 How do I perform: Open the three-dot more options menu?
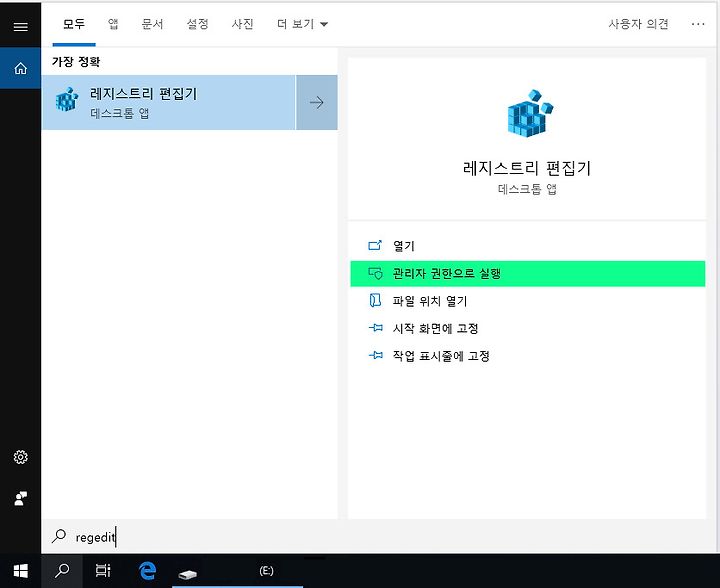click(698, 24)
